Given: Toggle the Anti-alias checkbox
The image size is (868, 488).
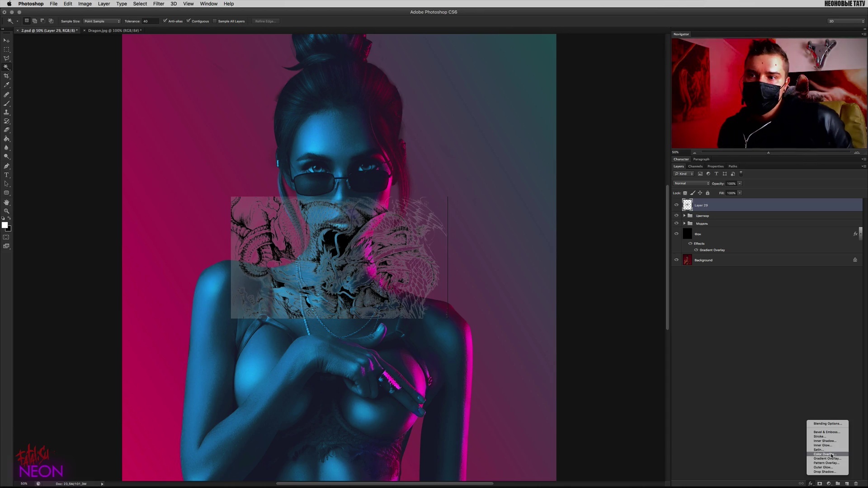Looking at the screenshot, I should point(165,21).
